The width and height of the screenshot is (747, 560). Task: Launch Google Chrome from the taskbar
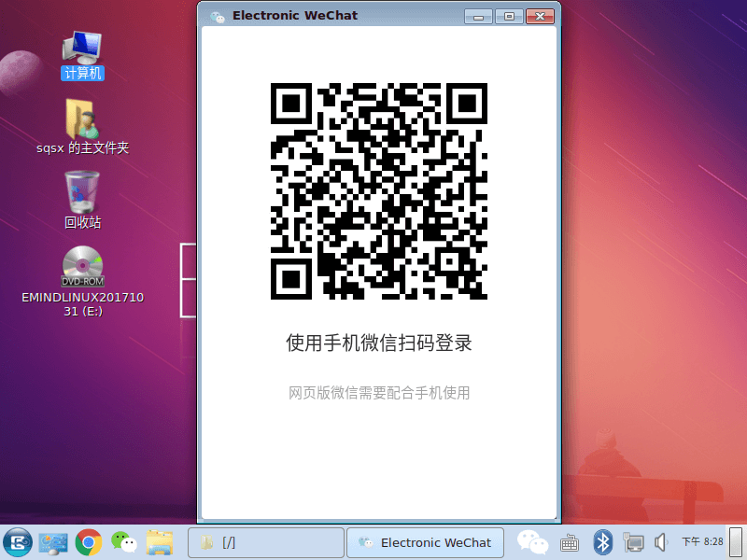tap(88, 542)
